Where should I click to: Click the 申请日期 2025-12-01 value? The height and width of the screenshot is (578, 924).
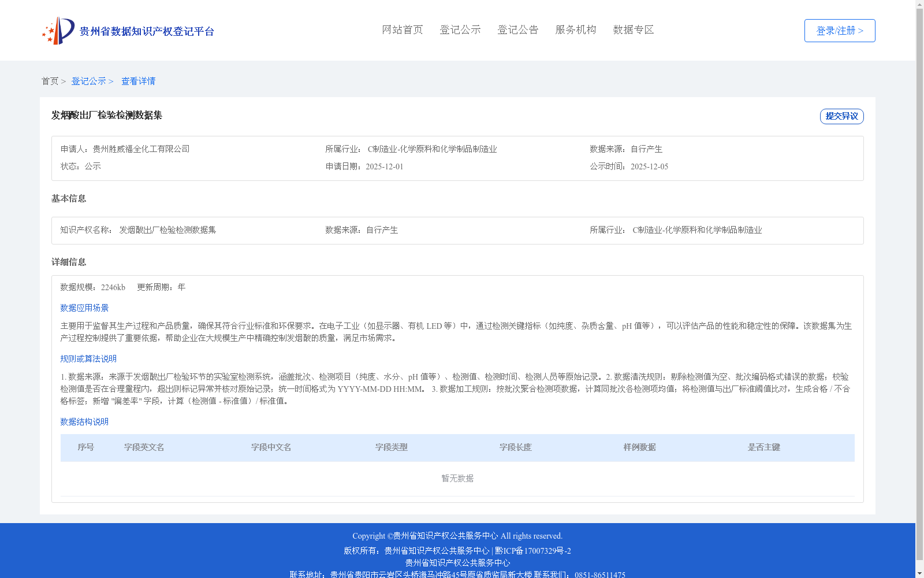pyautogui.click(x=385, y=166)
